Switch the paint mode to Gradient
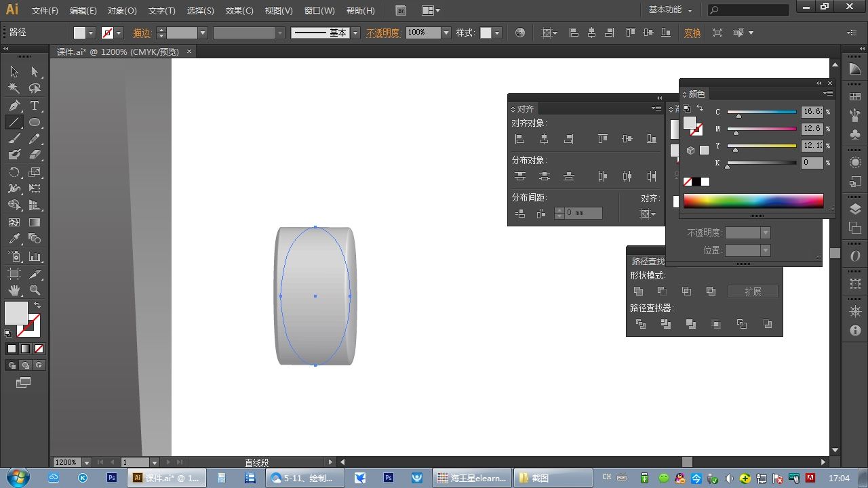The image size is (868, 488). tap(25, 348)
